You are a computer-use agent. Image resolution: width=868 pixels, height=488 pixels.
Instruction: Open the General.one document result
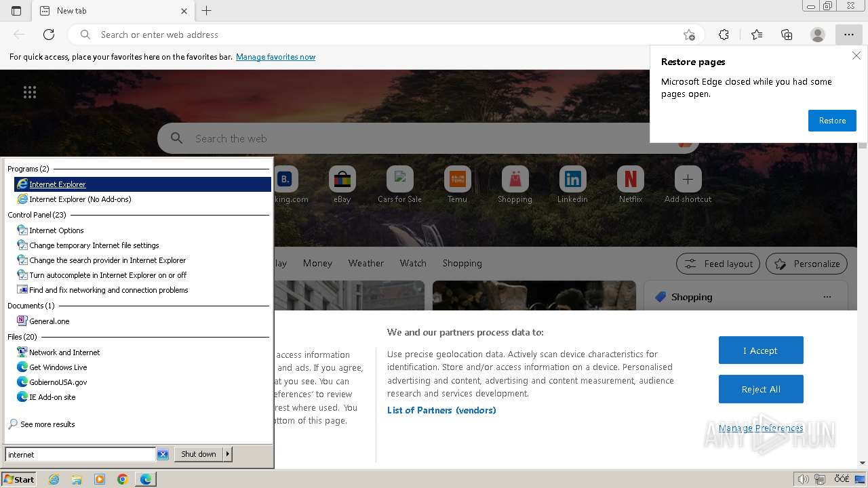(x=142, y=321)
